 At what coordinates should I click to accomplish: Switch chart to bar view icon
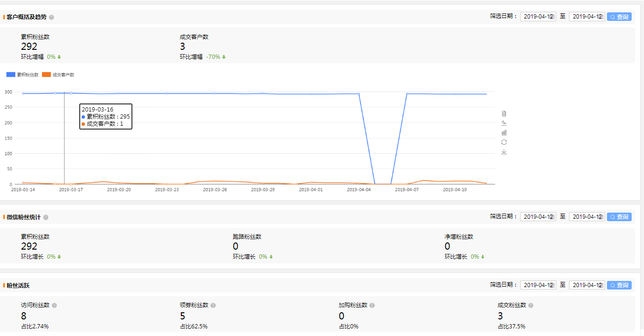pyautogui.click(x=504, y=132)
